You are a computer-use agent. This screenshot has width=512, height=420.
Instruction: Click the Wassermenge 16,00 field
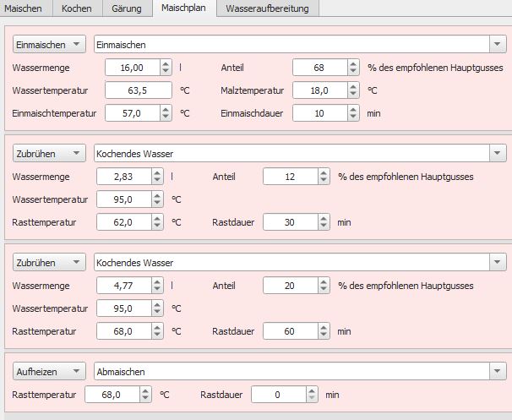tap(133, 68)
